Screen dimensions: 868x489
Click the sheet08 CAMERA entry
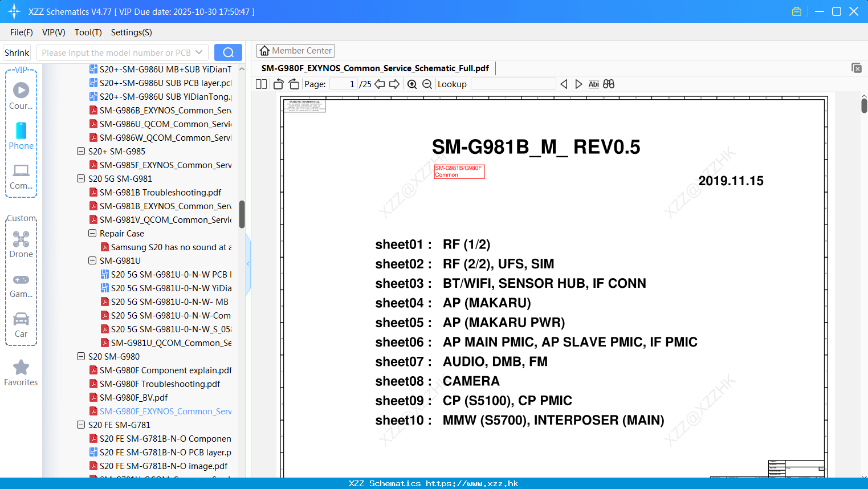[x=438, y=381]
